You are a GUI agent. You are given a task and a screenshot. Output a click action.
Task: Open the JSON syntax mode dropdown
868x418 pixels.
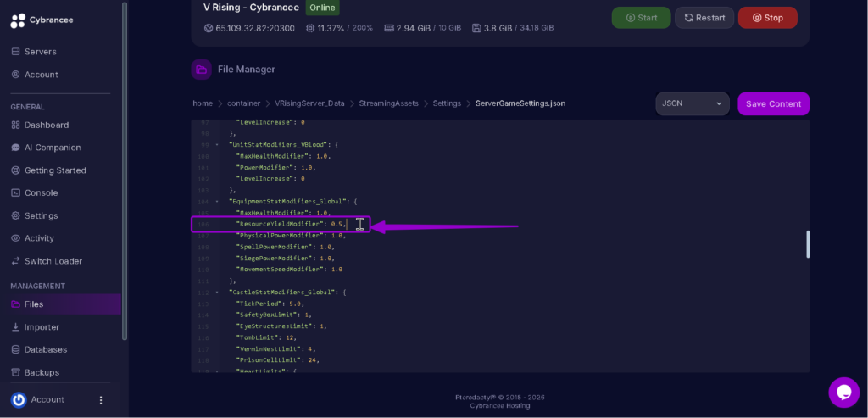tap(692, 103)
